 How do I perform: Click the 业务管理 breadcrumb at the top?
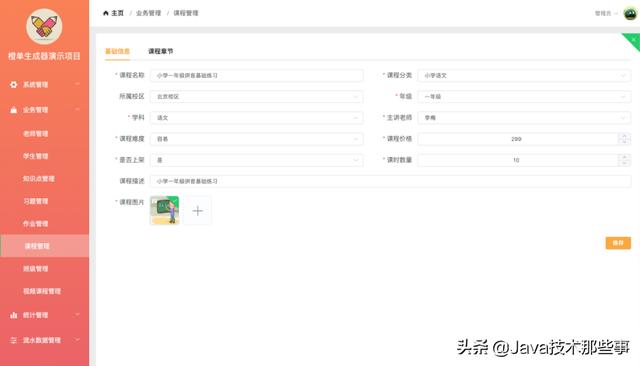[149, 13]
